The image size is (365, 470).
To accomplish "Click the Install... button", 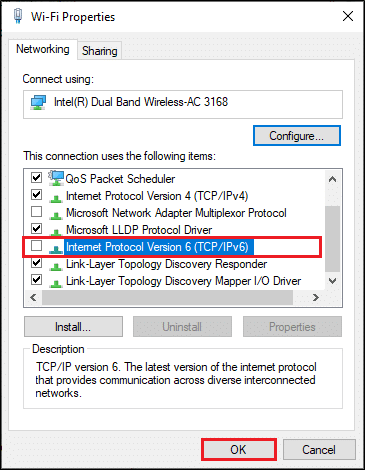I will [x=73, y=327].
